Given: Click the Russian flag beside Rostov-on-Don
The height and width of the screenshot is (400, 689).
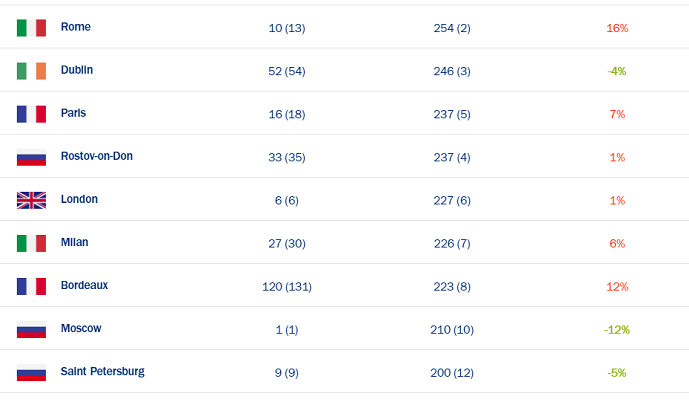Looking at the screenshot, I should pyautogui.click(x=31, y=157).
